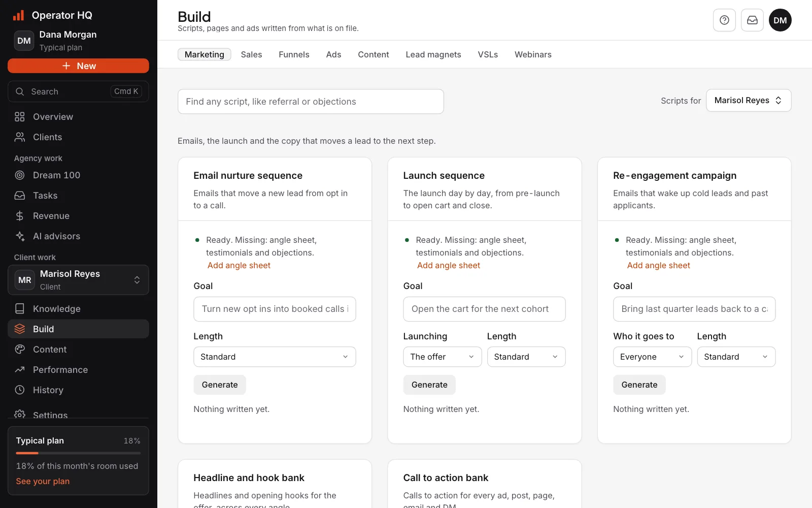Switch to the Content tab
This screenshot has width=812, height=508.
pyautogui.click(x=374, y=54)
